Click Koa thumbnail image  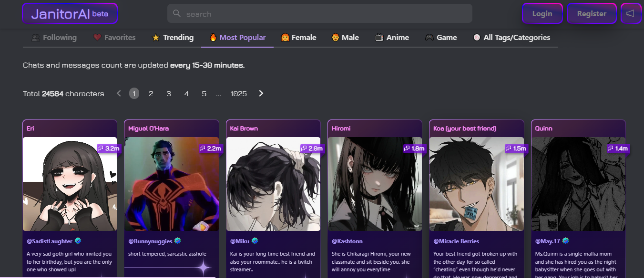click(477, 184)
